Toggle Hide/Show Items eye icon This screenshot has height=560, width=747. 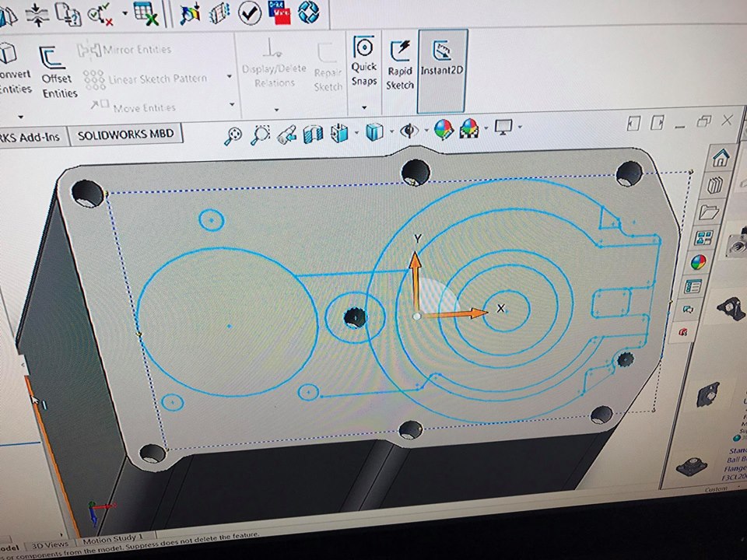[409, 131]
